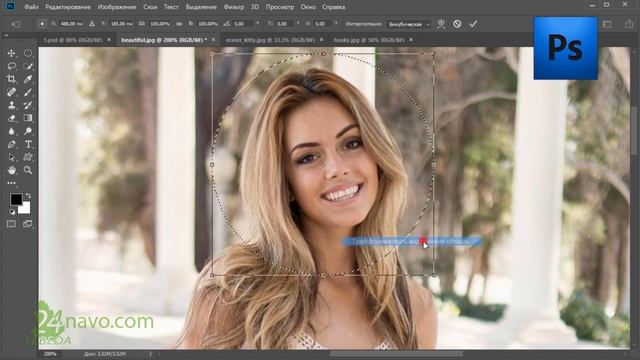Open the transform tool preset picker

click(16, 24)
